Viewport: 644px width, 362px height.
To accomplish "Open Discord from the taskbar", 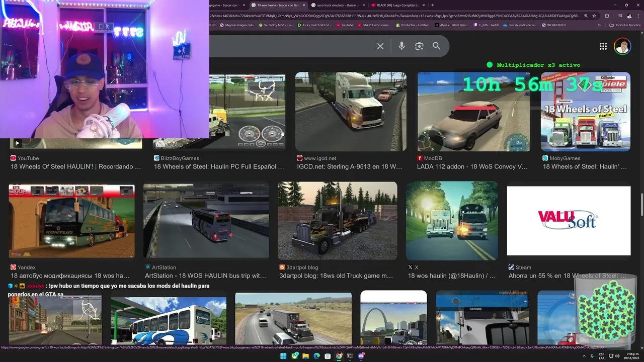I will click(x=361, y=356).
